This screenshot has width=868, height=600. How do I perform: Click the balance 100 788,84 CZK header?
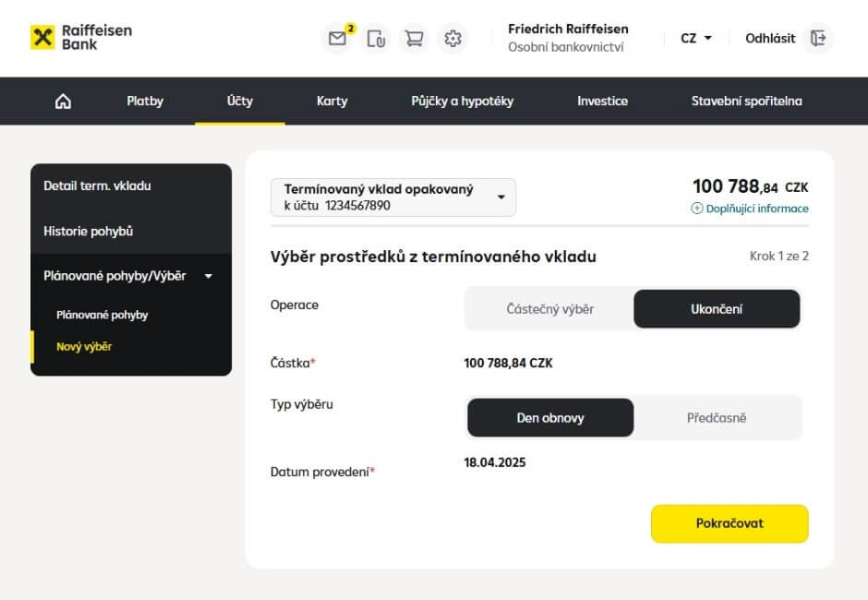[x=750, y=186]
